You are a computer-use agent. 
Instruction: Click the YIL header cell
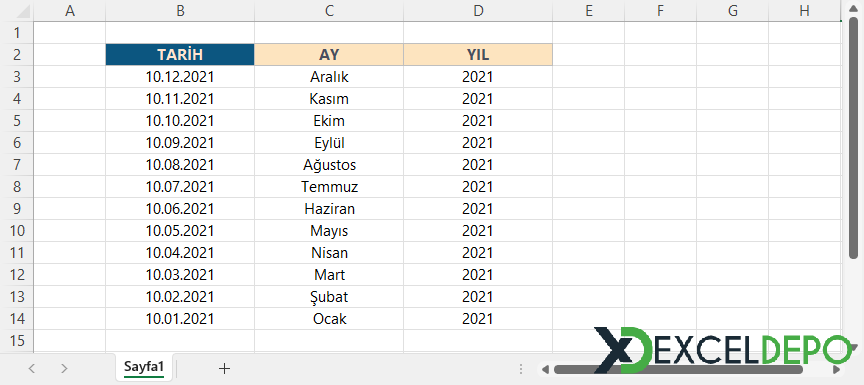click(478, 55)
